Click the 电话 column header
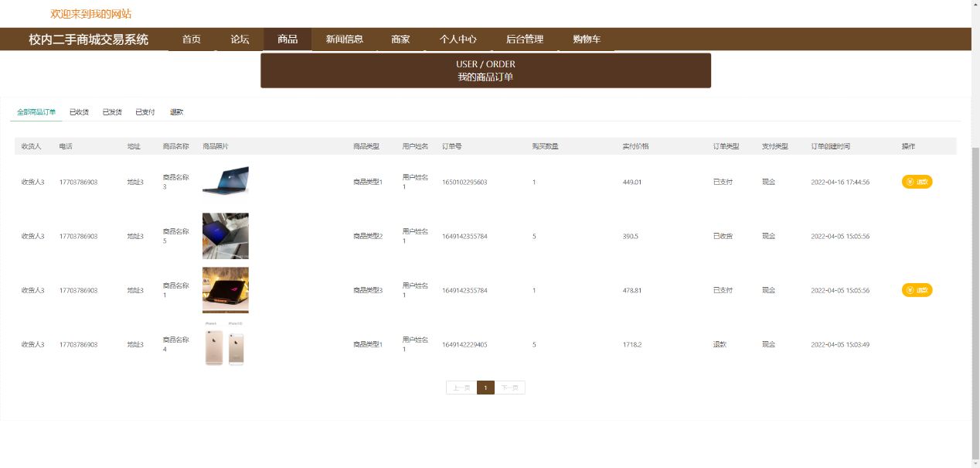Viewport: 980px width, 468px height. coord(66,146)
